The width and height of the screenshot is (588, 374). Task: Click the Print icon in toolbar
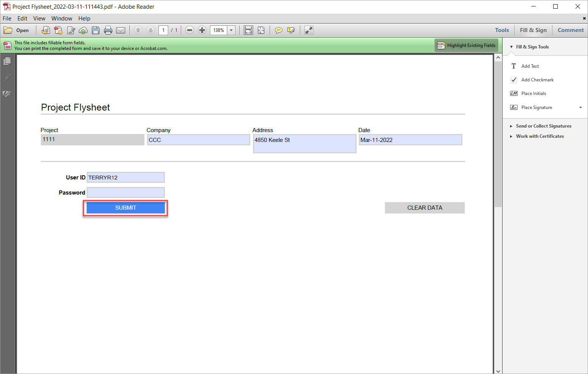(108, 30)
